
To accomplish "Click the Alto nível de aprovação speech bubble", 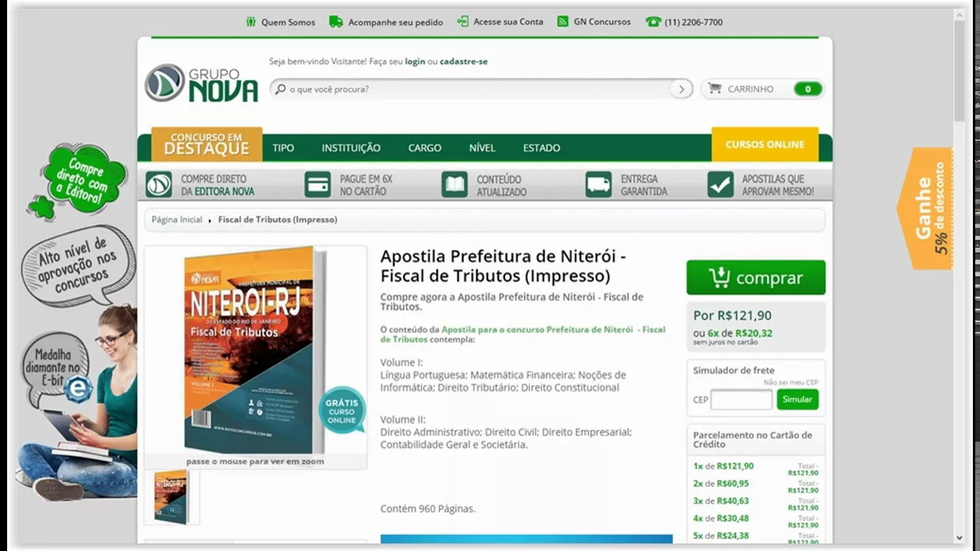I will 77,265.
